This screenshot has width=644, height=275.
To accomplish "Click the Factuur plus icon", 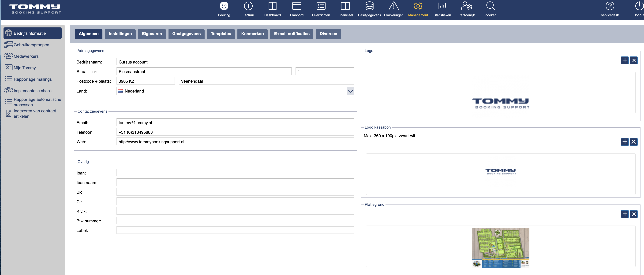I will click(248, 6).
